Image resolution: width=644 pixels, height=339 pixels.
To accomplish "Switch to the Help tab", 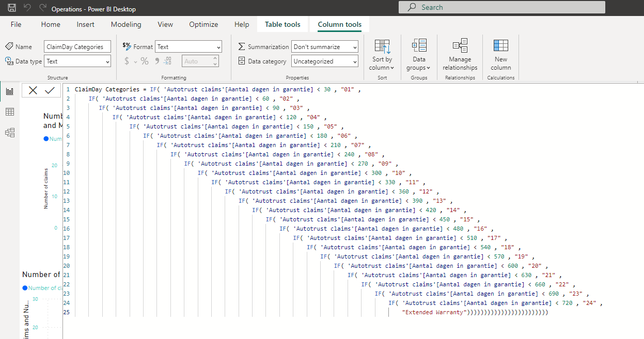I will tap(242, 24).
